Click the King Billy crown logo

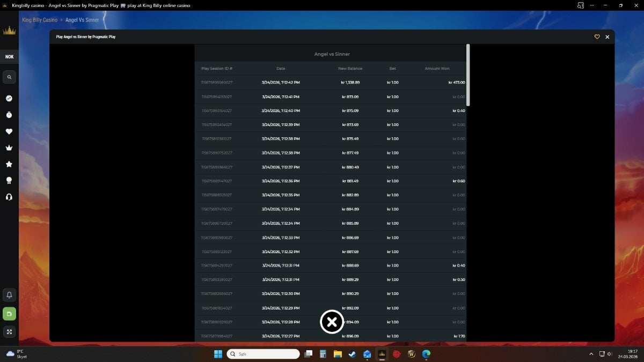[9, 31]
